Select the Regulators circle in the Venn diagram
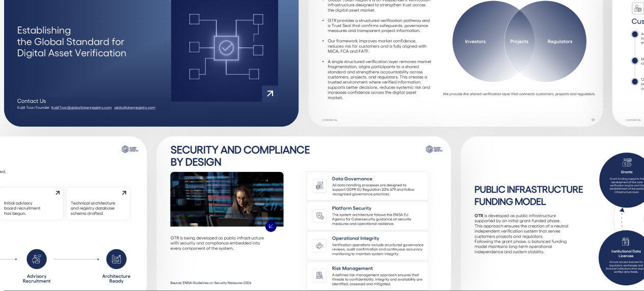Screen dimensions: 644x291 560,42
